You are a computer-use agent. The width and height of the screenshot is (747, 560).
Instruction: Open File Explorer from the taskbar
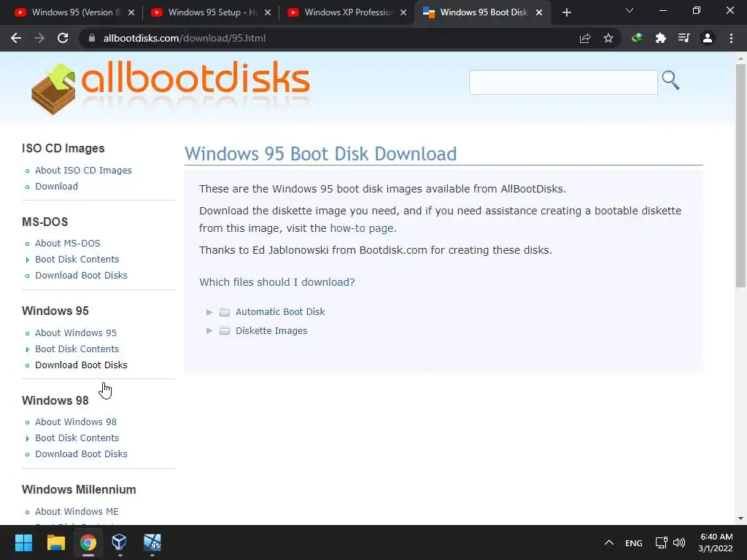[55, 542]
